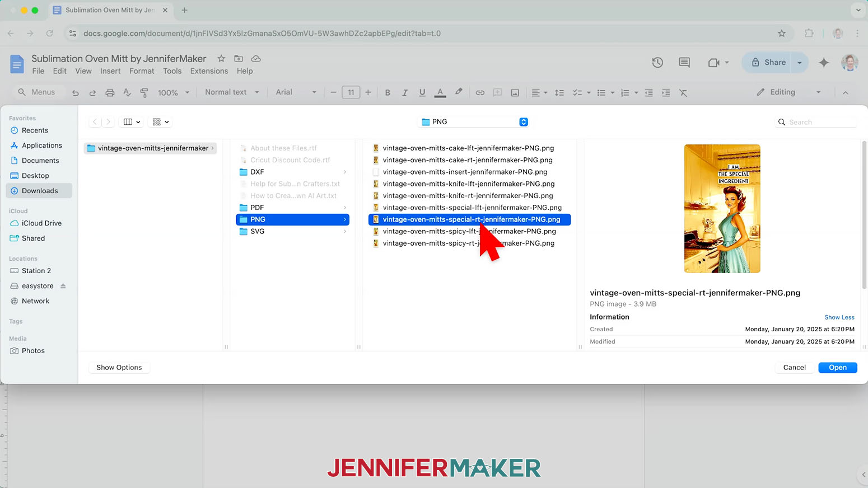Eject the easystore drive
The height and width of the screenshot is (488, 868).
(63, 286)
